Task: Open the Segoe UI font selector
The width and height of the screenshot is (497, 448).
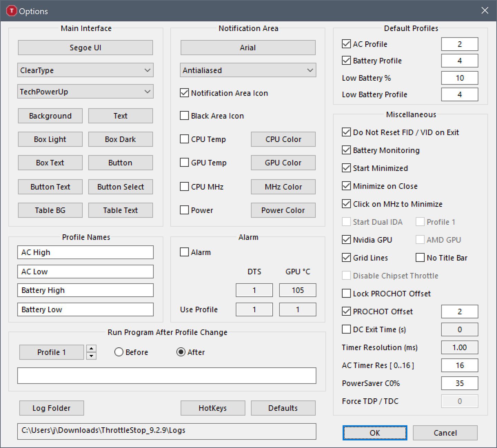Action: point(85,48)
